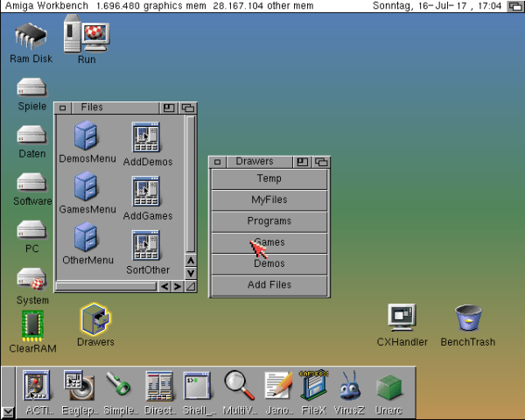Select DemosMenu drawer in Files window

tap(86, 136)
